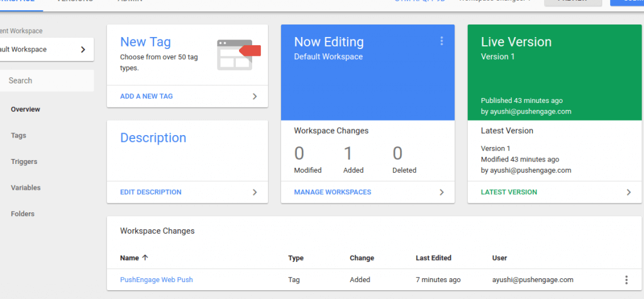This screenshot has width=644, height=299.
Task: Open the PushEngage Web Push tag link
Action: 157,280
